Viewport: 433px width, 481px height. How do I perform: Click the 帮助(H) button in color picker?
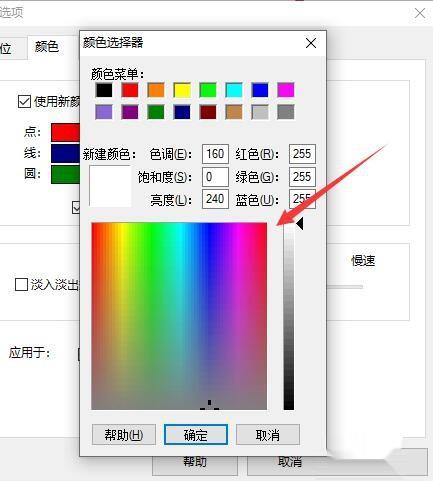124,435
